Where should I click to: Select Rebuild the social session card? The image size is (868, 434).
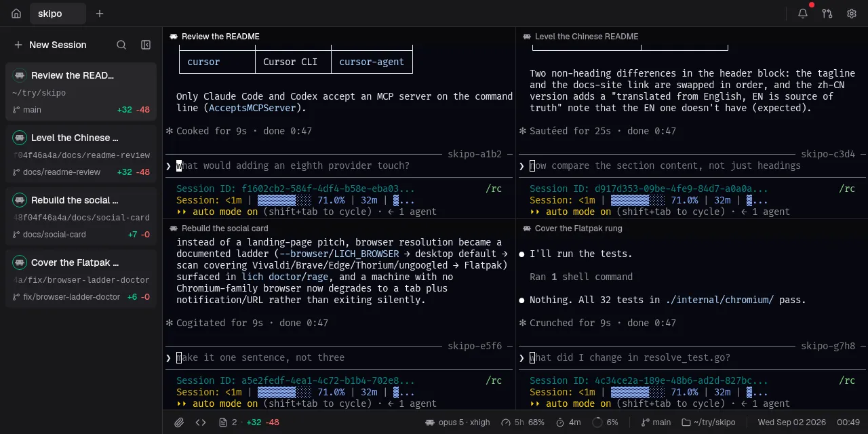coord(81,216)
